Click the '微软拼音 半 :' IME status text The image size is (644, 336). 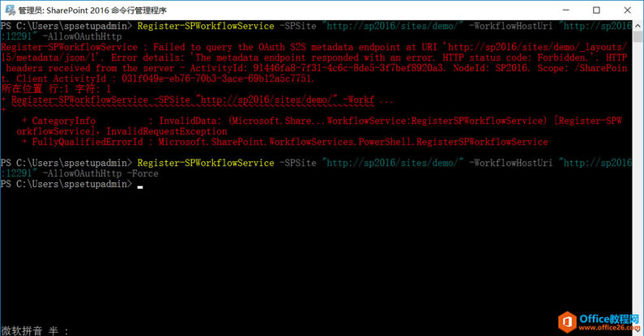tap(35, 330)
